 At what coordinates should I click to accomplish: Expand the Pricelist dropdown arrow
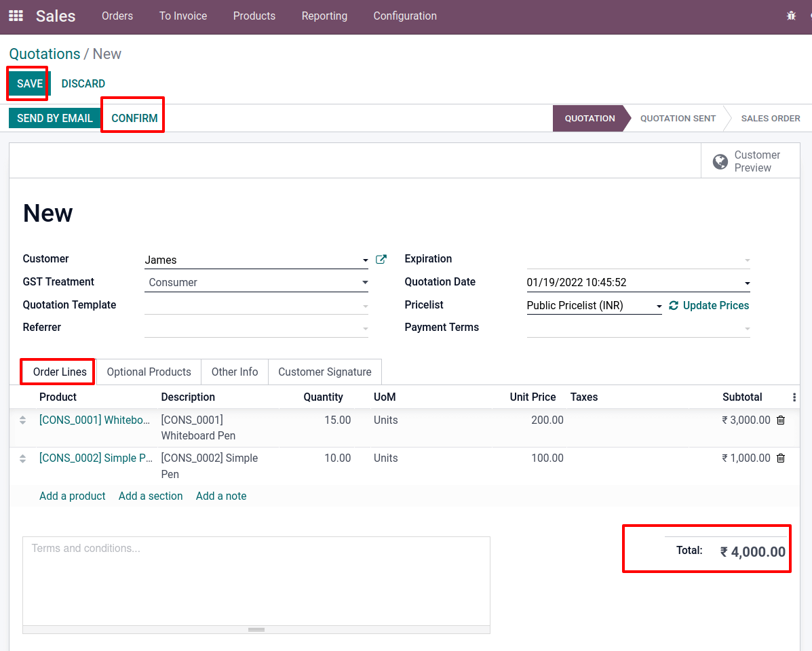pyautogui.click(x=659, y=306)
